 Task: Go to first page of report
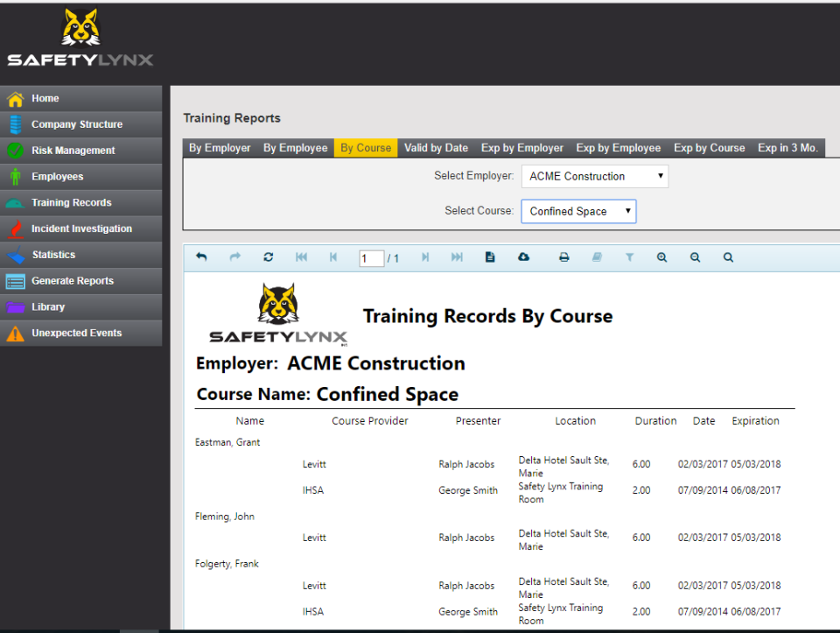click(x=302, y=257)
